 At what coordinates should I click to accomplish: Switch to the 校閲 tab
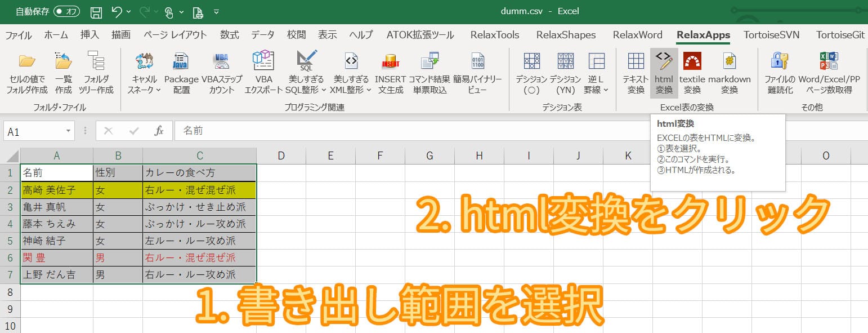[296, 35]
